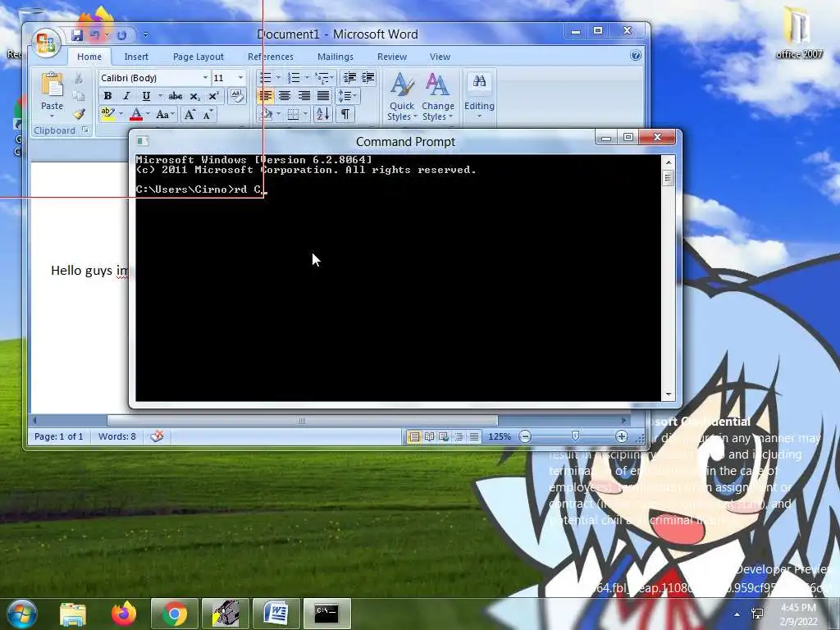The height and width of the screenshot is (630, 840).
Task: Clear formatting with eraser icon
Action: point(236,96)
